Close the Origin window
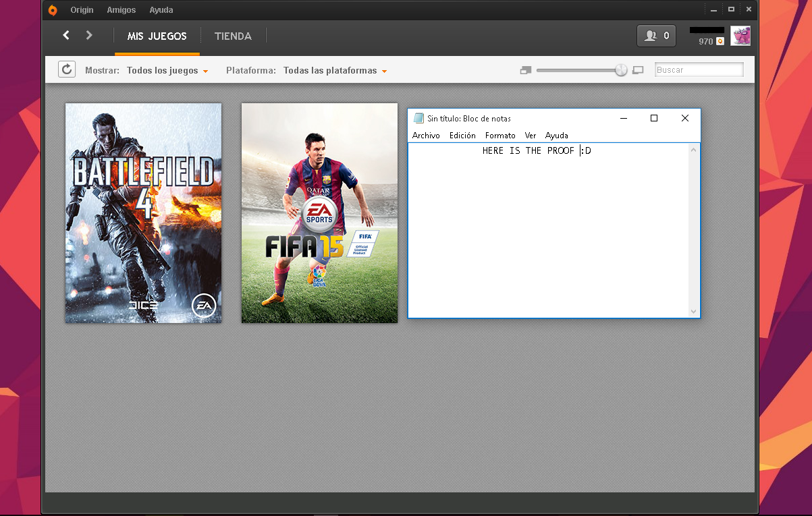The width and height of the screenshot is (812, 516). [x=749, y=9]
